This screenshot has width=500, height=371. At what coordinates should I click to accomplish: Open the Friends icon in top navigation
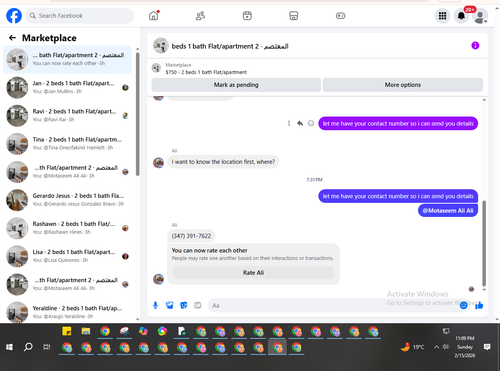pyautogui.click(x=200, y=16)
